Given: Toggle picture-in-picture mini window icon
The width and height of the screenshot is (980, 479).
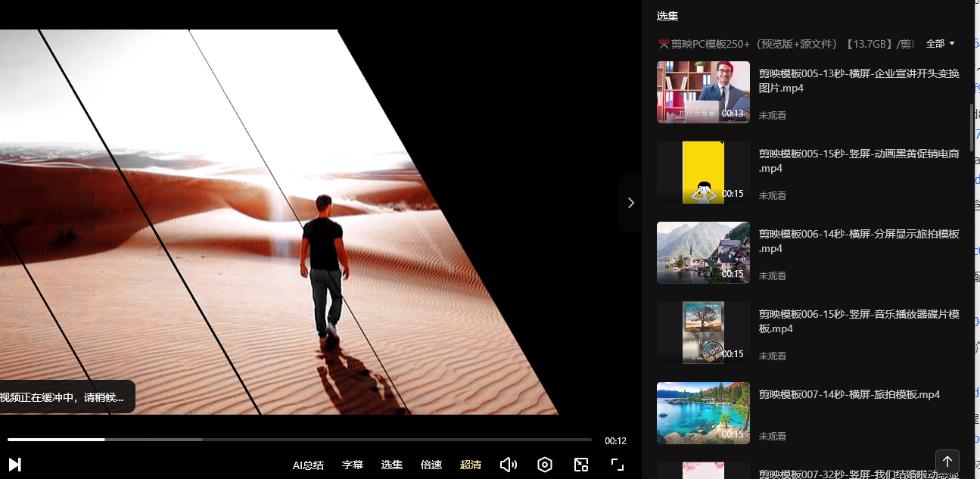Looking at the screenshot, I should click(581, 465).
